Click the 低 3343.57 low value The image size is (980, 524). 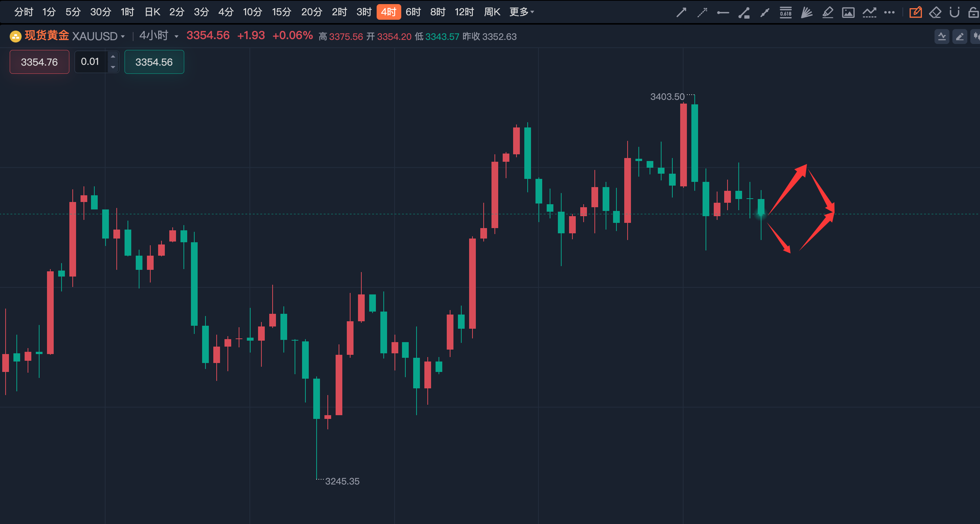pos(437,37)
